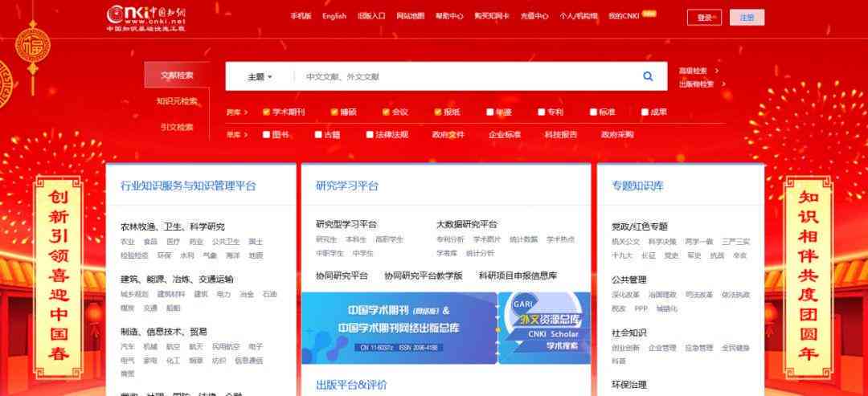Open the 主题 search field dropdown
Image resolution: width=868 pixels, height=396 pixels.
pyautogui.click(x=260, y=77)
